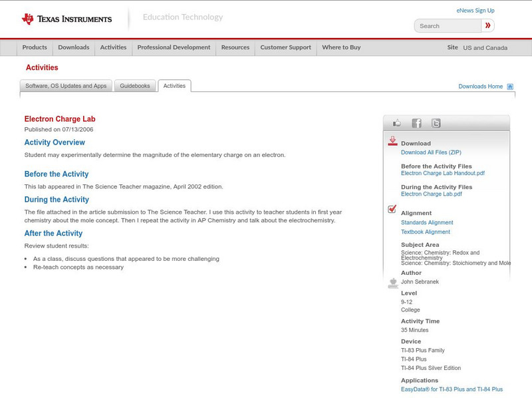The image size is (532, 398).
Task: Click the Download All Files (ZIP) link
Action: (x=431, y=152)
